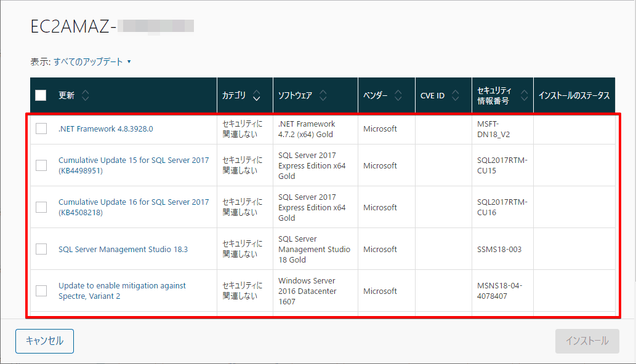Open the .NET Framework 4.8.3928.0 update link
Image resolution: width=636 pixels, height=364 pixels.
105,129
